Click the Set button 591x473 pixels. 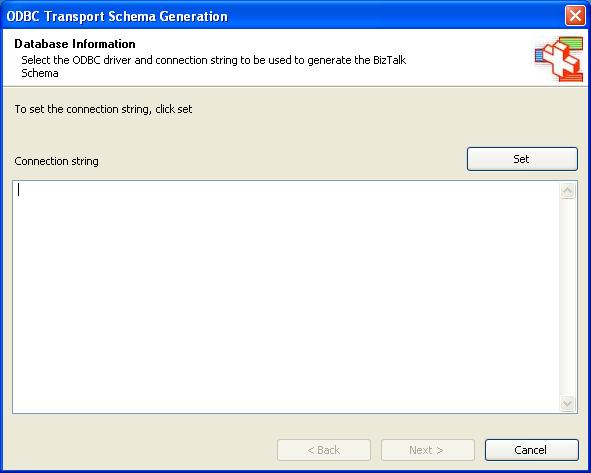[x=522, y=159]
